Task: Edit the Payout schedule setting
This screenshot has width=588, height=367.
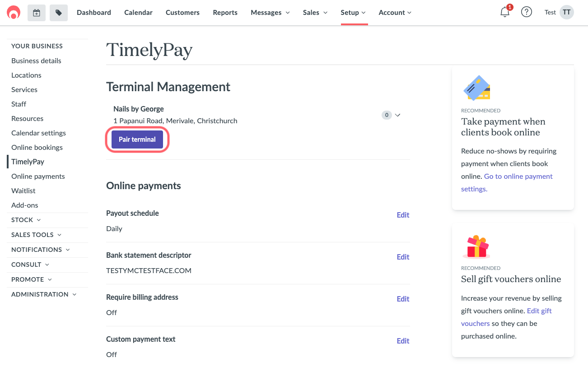Action: click(x=403, y=215)
